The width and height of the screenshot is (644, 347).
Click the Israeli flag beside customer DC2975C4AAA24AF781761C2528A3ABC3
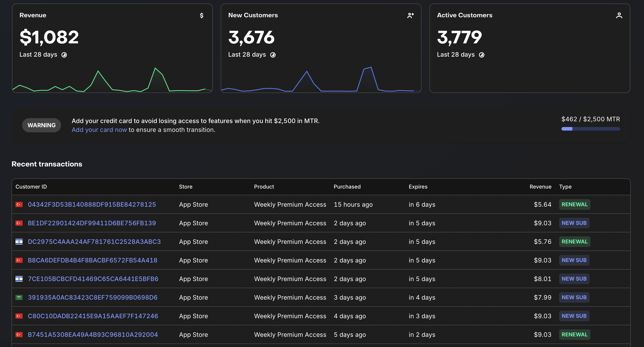point(19,242)
